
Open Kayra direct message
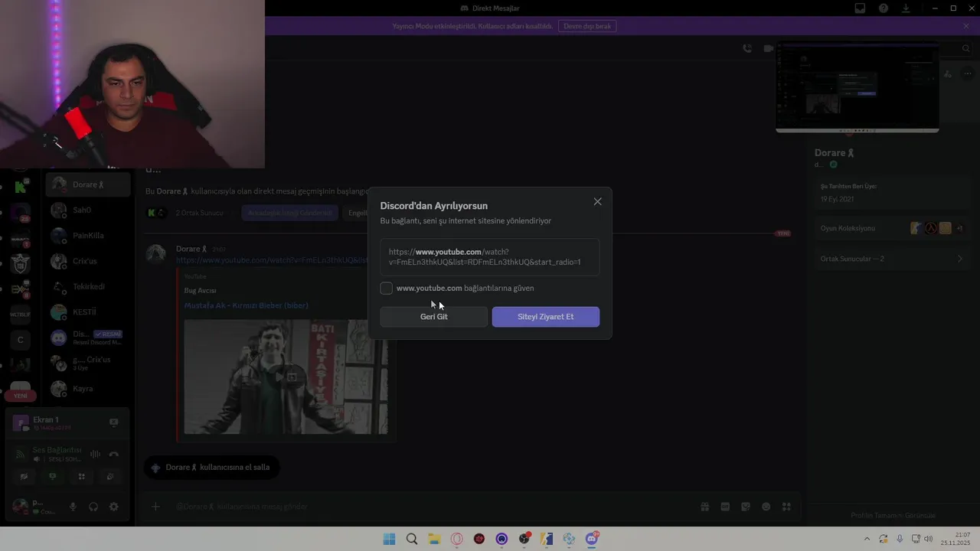pyautogui.click(x=88, y=389)
